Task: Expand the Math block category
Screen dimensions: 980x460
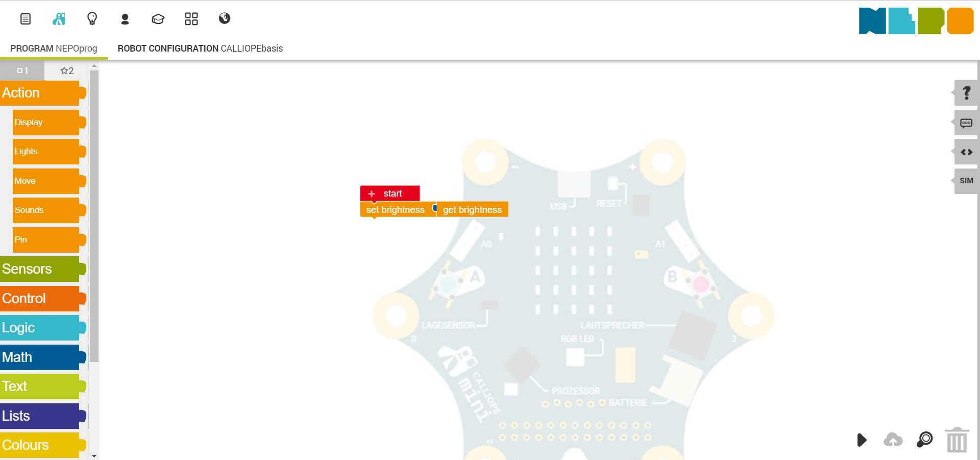Action: tap(17, 357)
